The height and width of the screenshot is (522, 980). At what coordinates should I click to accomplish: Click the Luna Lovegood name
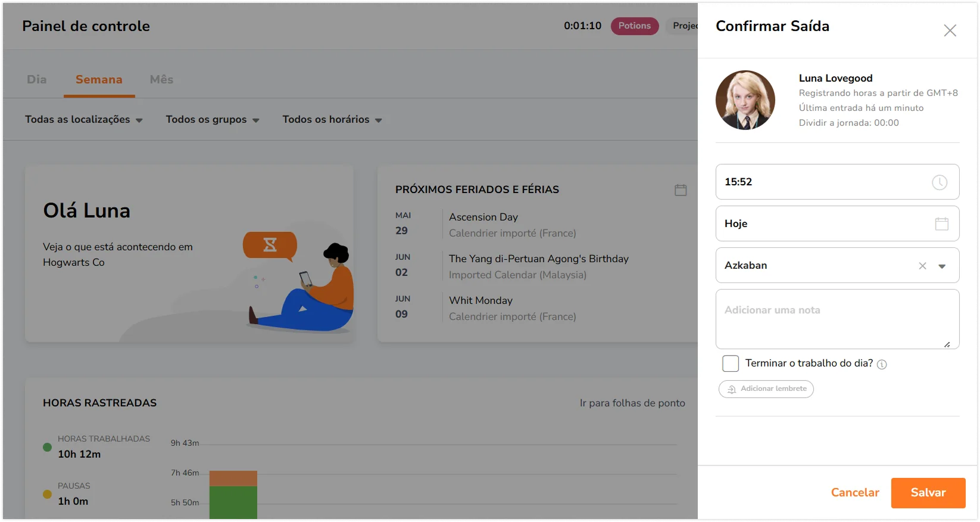click(x=835, y=78)
